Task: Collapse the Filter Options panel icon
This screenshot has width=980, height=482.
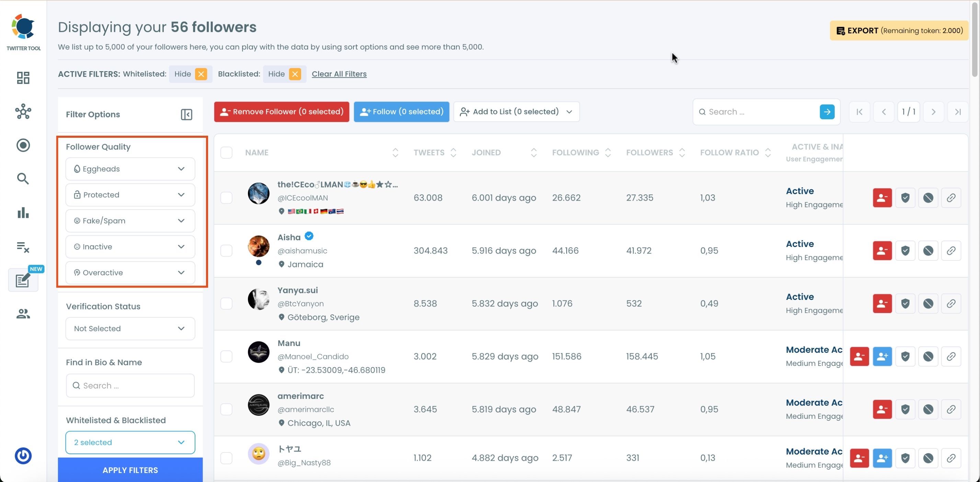Action: point(186,114)
